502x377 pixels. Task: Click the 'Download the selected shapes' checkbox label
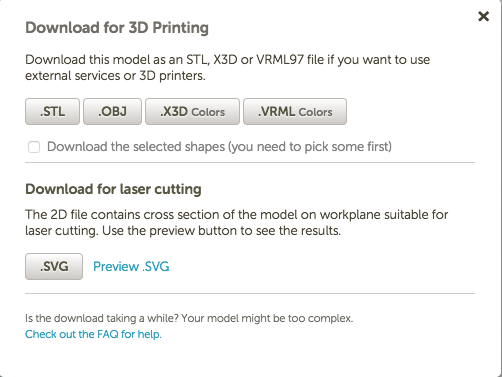[x=219, y=147]
